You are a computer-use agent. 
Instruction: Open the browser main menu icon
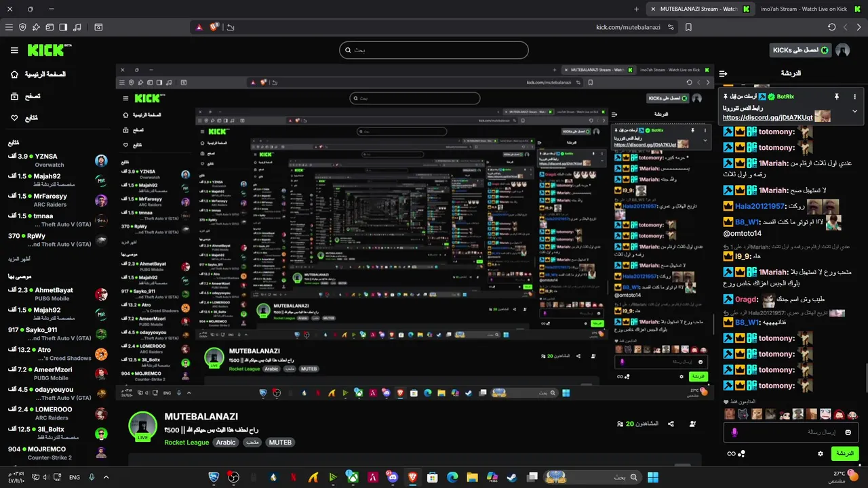(x=9, y=27)
